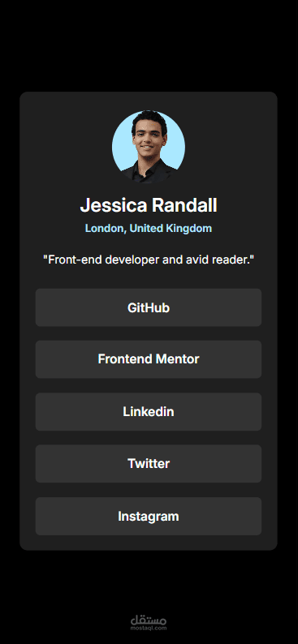
Task: Click the mostaql.com watermark text
Action: click(x=149, y=628)
